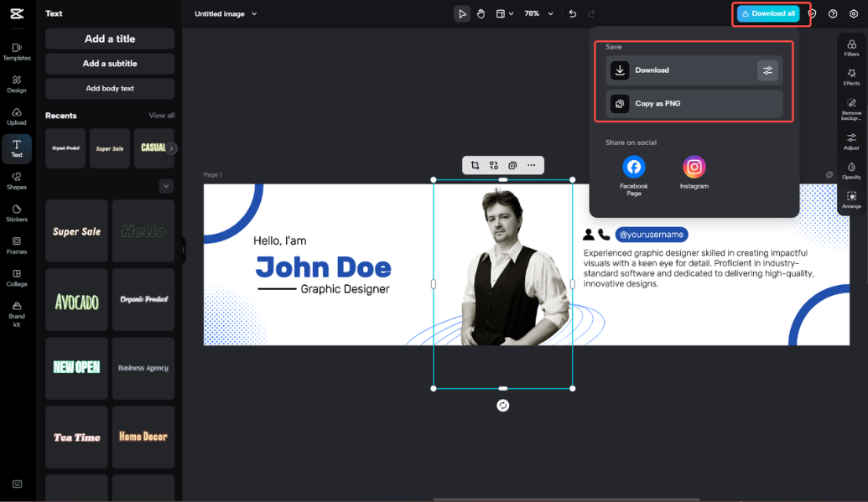
Task: Select the Super Sale text style thumbnail
Action: pos(76,230)
